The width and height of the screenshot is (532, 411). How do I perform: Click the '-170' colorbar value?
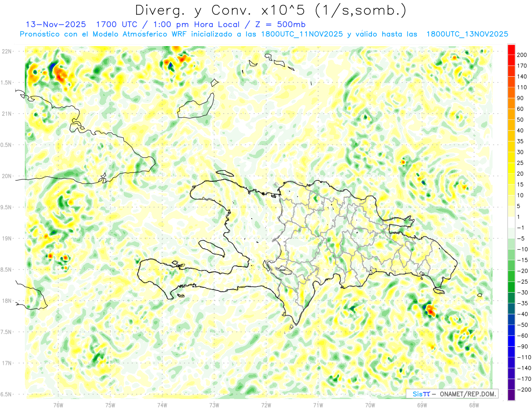(x=524, y=379)
